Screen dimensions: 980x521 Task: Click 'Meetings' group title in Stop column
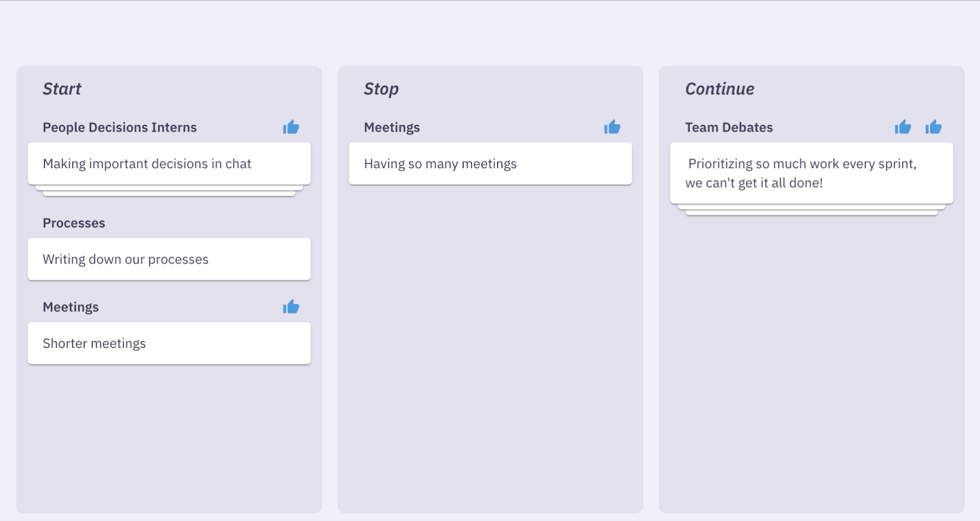tap(391, 127)
